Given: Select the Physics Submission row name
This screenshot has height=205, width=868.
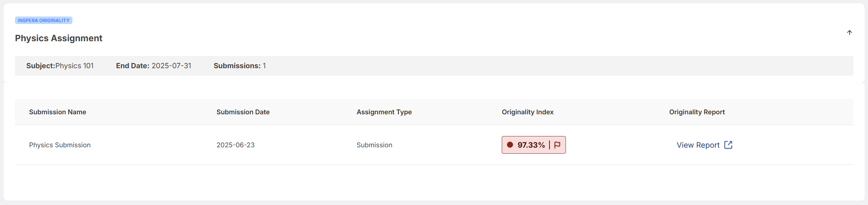Looking at the screenshot, I should [60, 145].
